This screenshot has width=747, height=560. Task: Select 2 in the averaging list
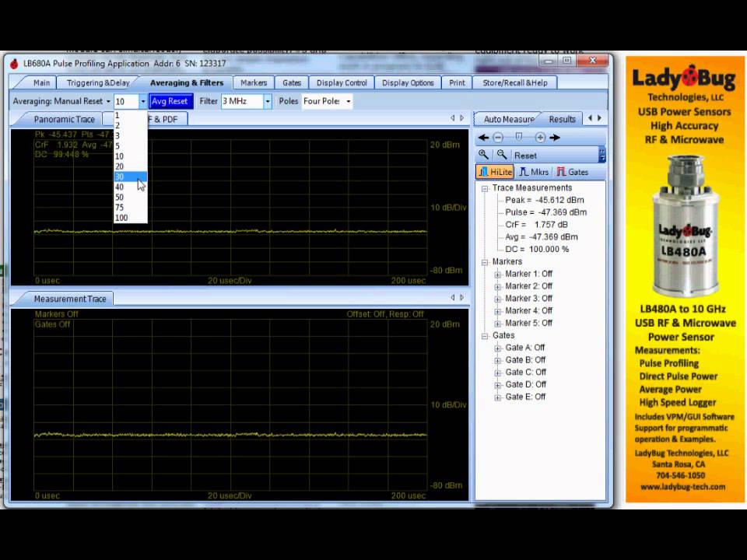tap(131, 125)
